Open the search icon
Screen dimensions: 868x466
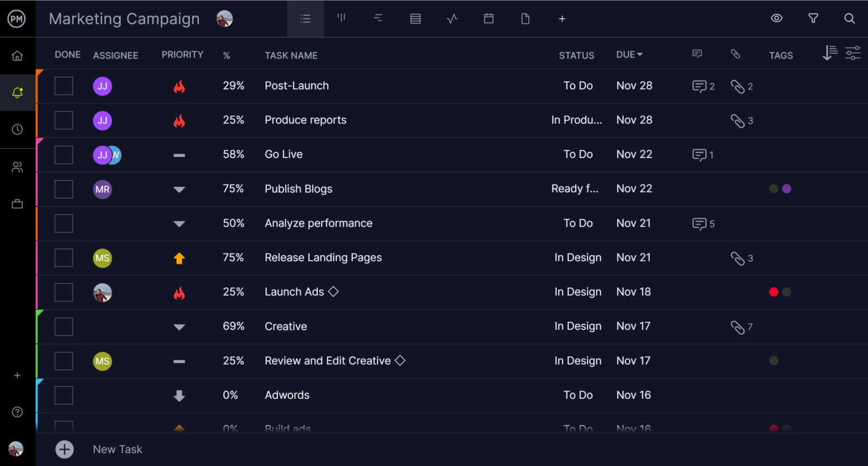point(849,18)
